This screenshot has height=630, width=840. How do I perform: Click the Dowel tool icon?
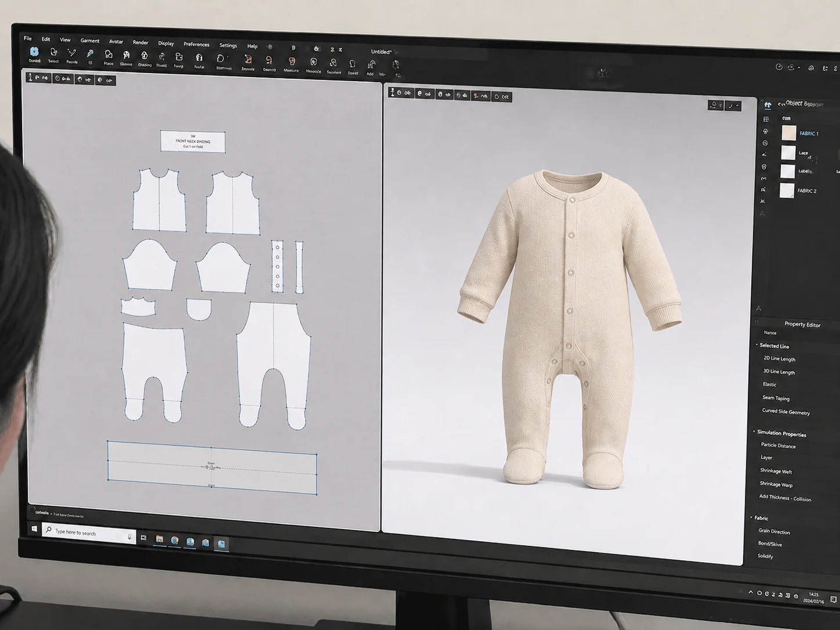pos(352,63)
